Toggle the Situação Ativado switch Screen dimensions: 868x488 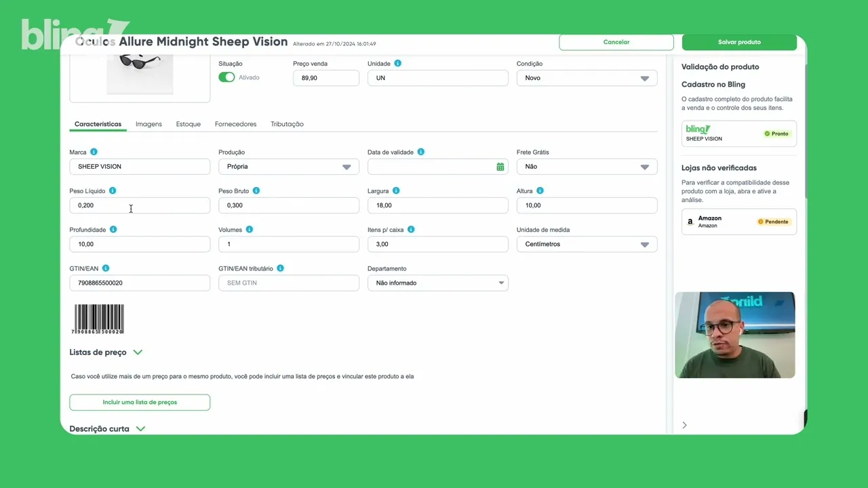[226, 77]
